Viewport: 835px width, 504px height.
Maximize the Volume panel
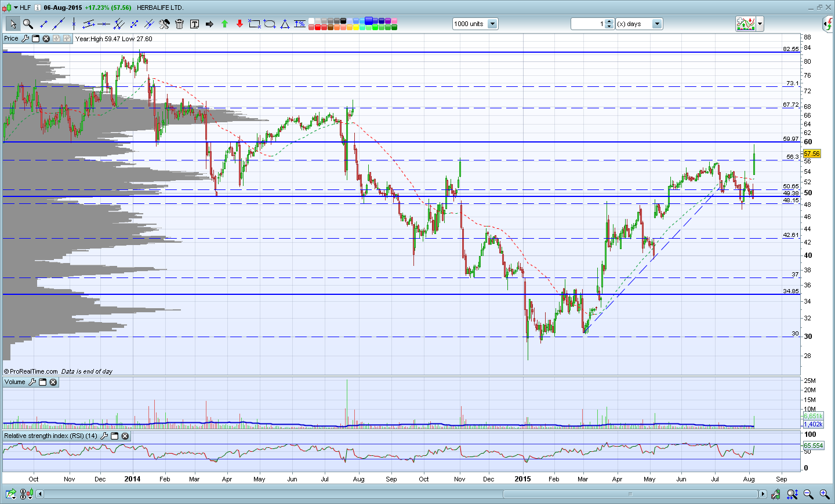[x=42, y=382]
